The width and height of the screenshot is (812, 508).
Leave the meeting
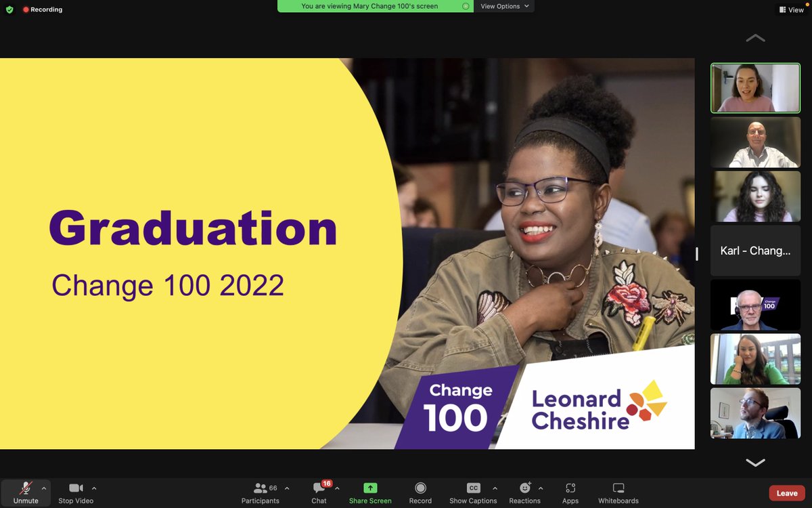[x=787, y=493]
